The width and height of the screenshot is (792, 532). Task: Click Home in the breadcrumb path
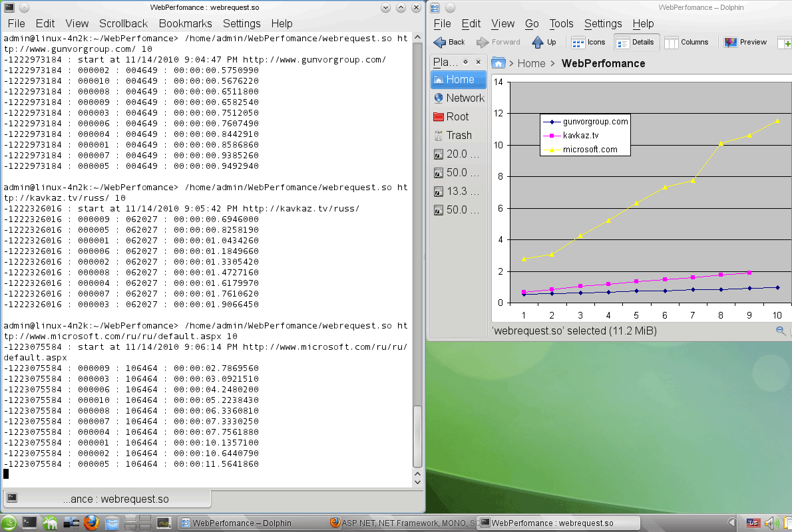pos(531,63)
